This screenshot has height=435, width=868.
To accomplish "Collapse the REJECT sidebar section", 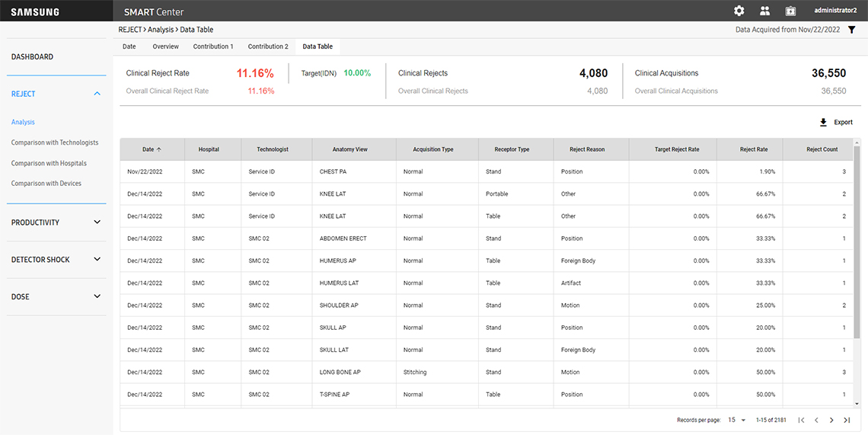I will (x=97, y=94).
